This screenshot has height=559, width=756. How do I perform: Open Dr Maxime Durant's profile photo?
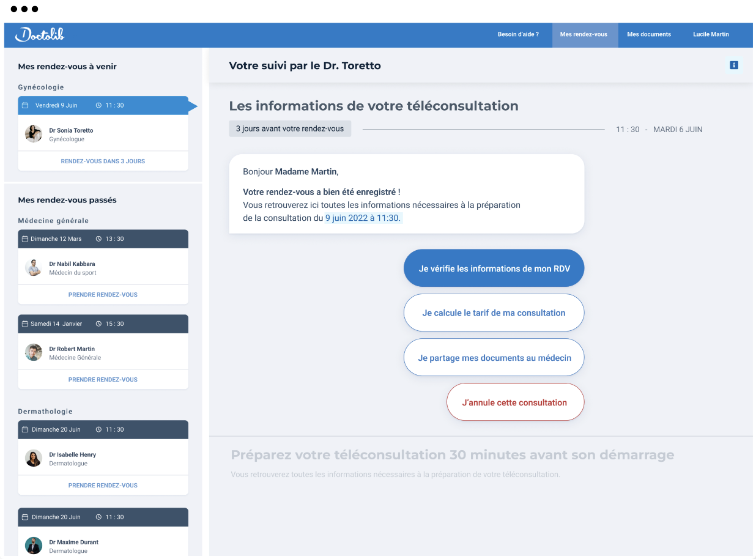(34, 546)
